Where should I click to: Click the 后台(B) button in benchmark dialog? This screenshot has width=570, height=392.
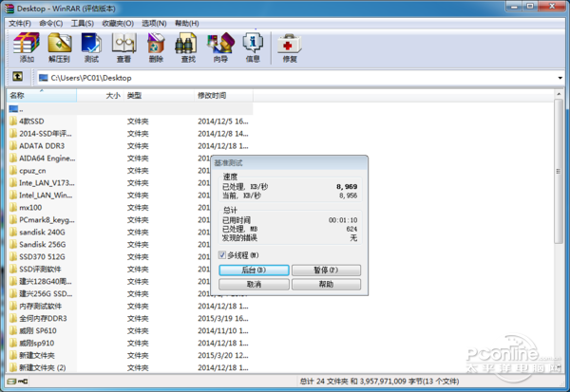[254, 270]
